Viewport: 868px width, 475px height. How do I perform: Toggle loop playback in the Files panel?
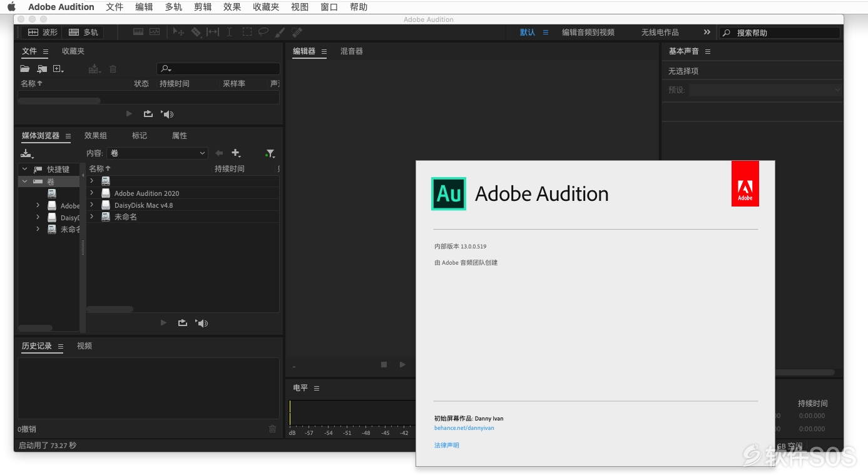point(148,114)
